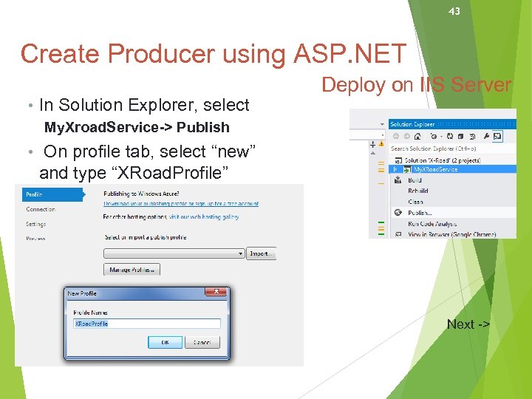The height and width of the screenshot is (399, 532).
Task: Switch to the Profile tab in Publish wizard
Action: [x=52, y=194]
